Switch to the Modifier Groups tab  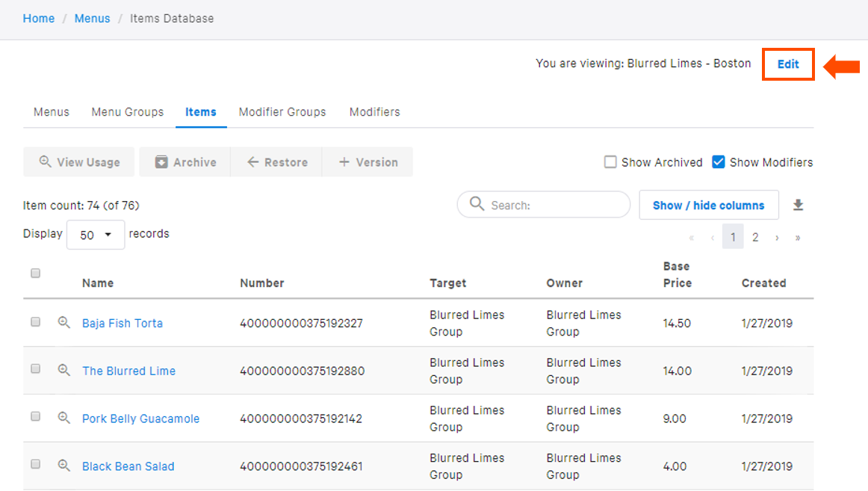click(x=282, y=111)
